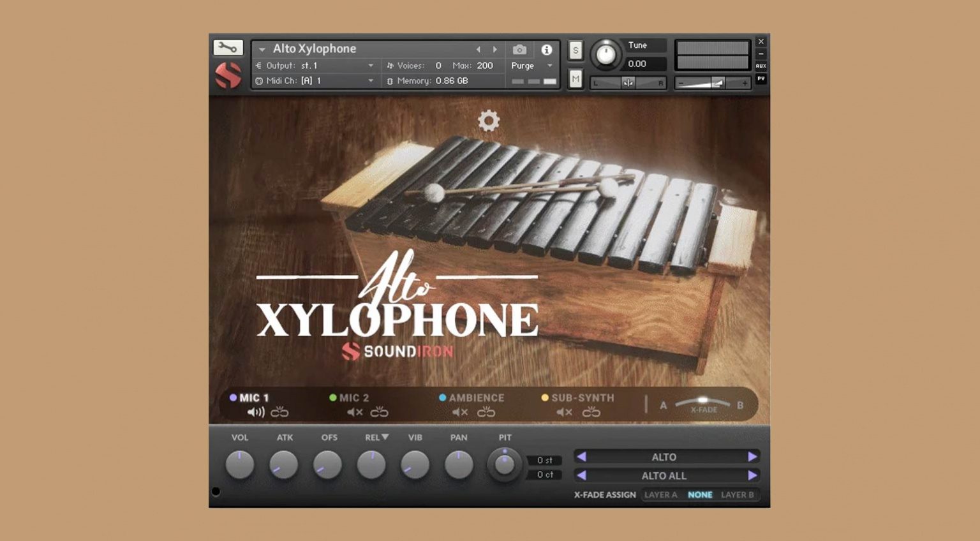Screen dimensions: 980x541
Task: Open the instrument edit wrench icon
Action: [x=227, y=47]
